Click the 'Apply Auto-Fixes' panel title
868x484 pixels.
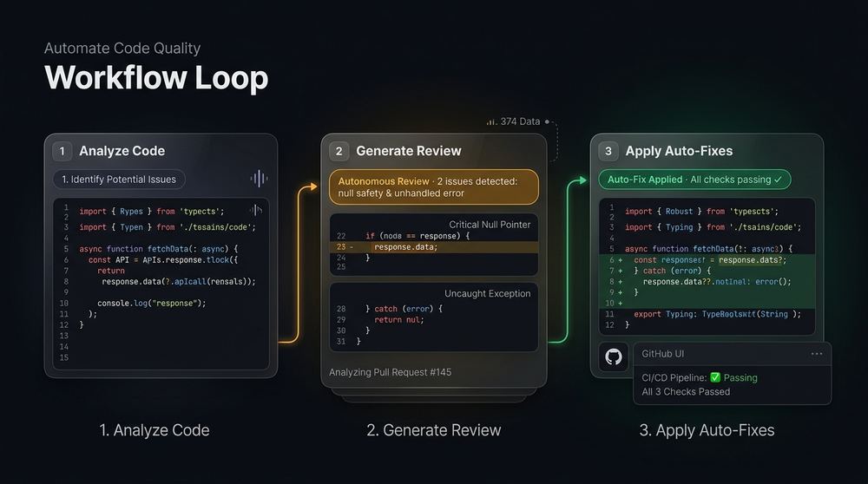click(680, 151)
